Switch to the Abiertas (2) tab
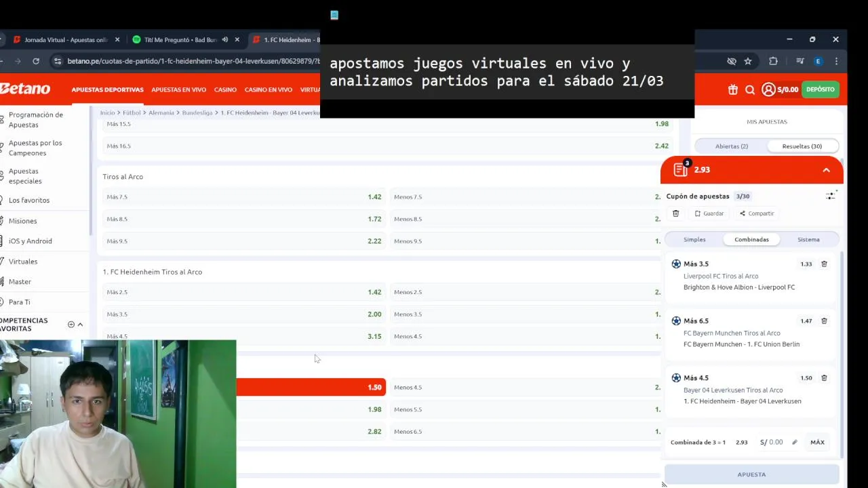This screenshot has height=488, width=868. pos(731,146)
